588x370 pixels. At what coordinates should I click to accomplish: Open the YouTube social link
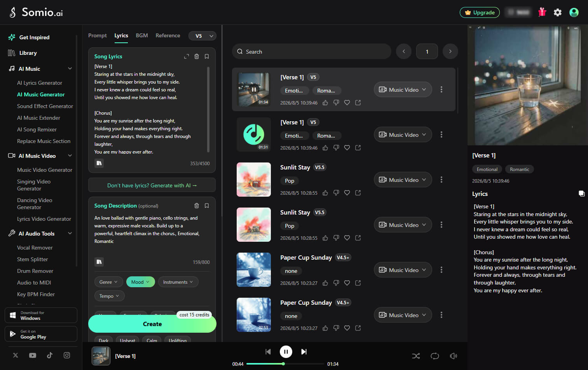(33, 355)
